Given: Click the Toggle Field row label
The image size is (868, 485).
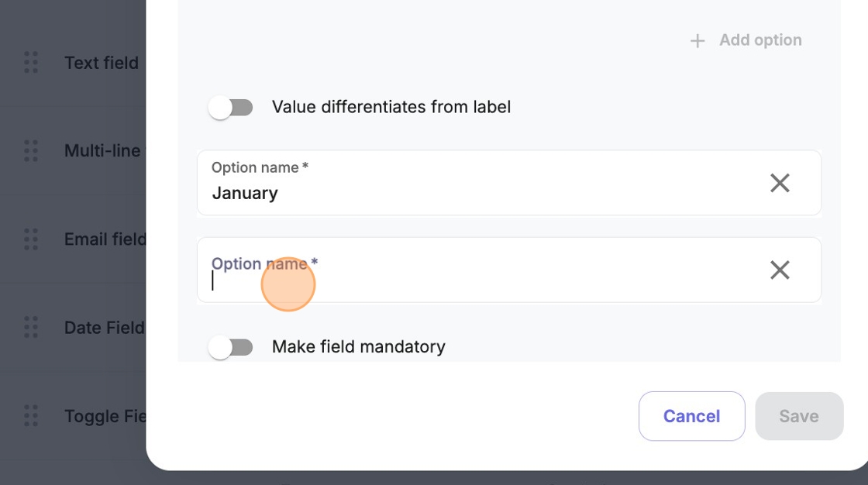Looking at the screenshot, I should pos(105,416).
